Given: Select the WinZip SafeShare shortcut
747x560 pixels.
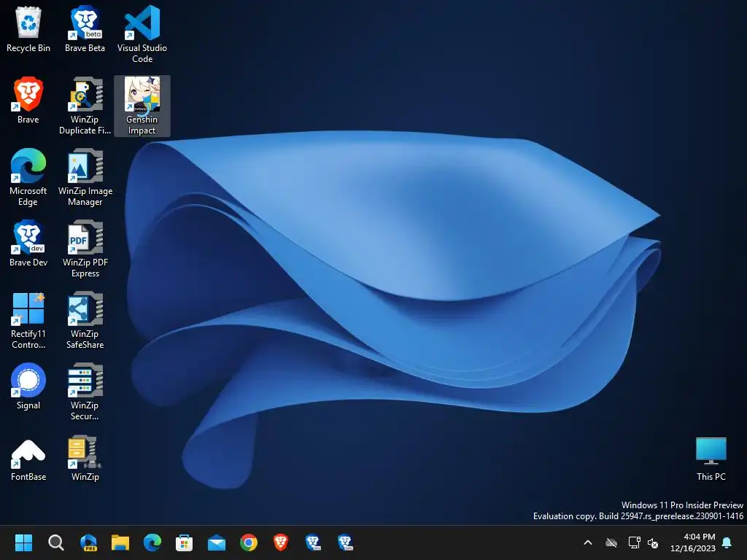Looking at the screenshot, I should (85, 321).
